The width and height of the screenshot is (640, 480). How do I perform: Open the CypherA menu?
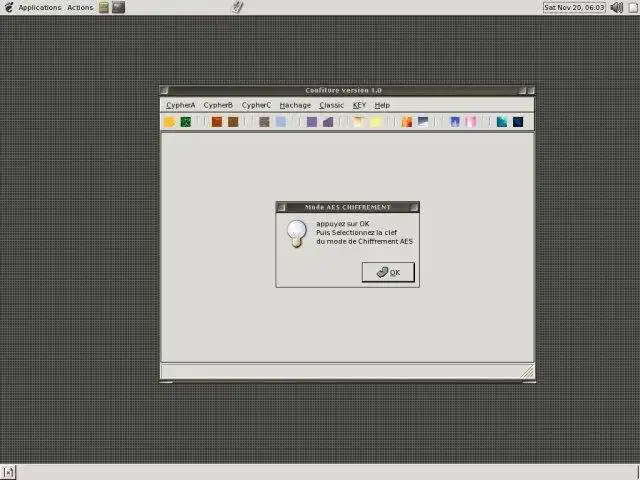[180, 105]
